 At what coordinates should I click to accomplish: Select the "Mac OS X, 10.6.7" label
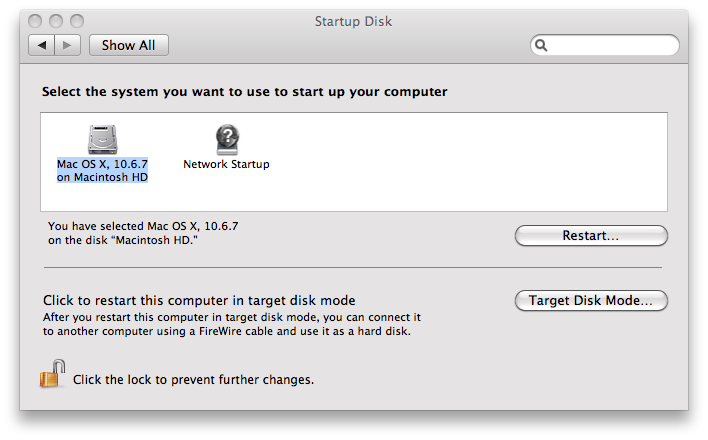102,164
